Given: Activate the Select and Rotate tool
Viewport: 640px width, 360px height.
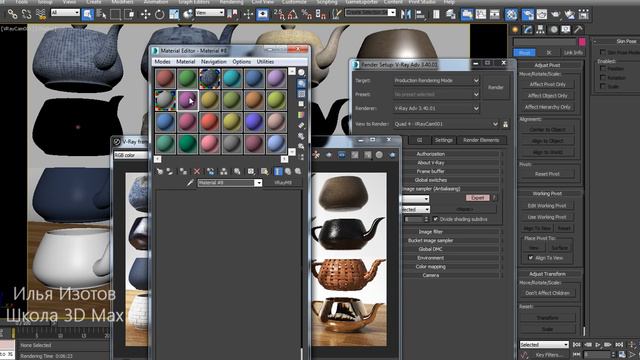Looking at the screenshot, I should click(x=160, y=15).
